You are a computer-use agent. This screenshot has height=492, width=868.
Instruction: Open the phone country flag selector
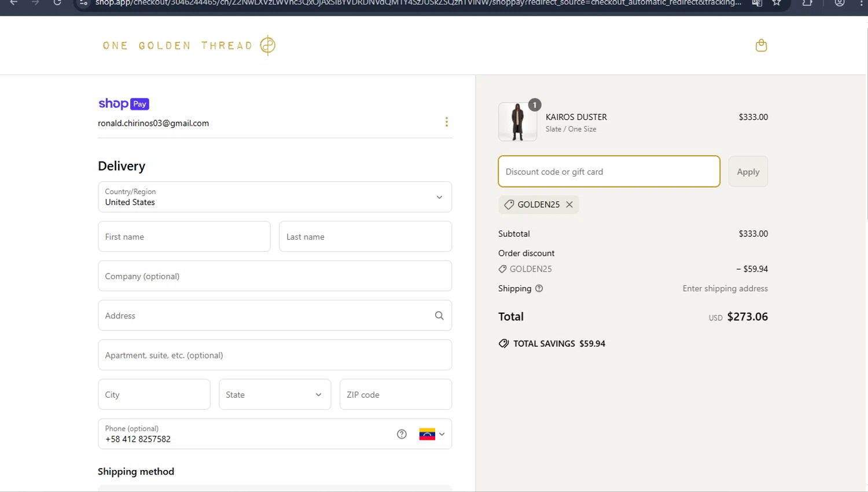pos(432,434)
